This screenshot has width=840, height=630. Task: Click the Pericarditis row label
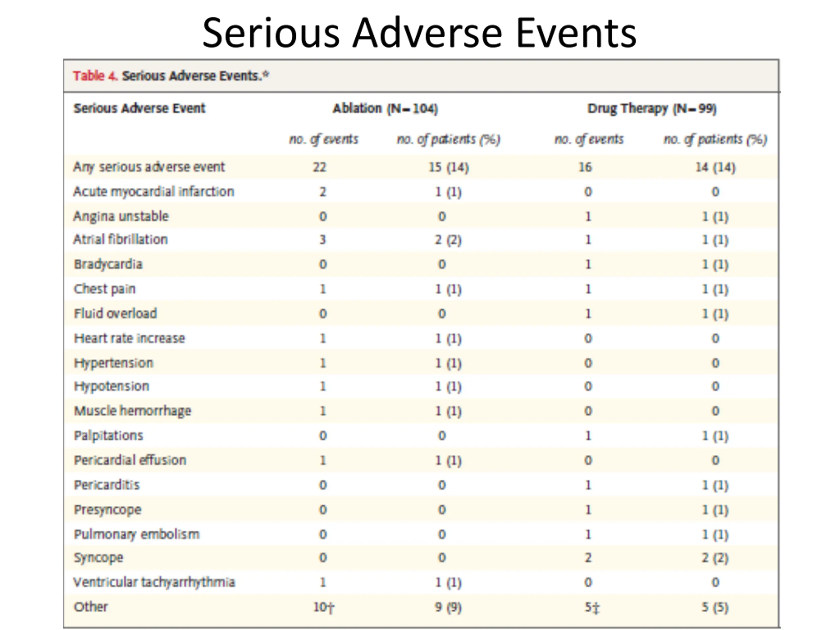[107, 485]
